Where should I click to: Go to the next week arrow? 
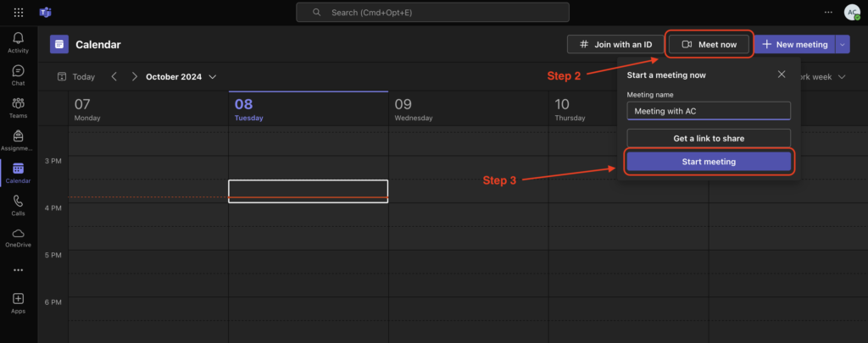coord(134,76)
